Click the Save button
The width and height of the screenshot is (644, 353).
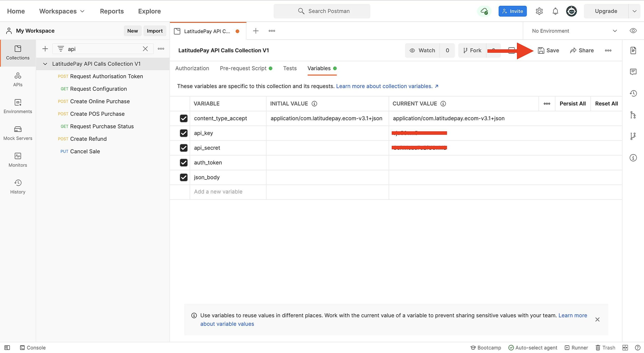click(x=548, y=51)
